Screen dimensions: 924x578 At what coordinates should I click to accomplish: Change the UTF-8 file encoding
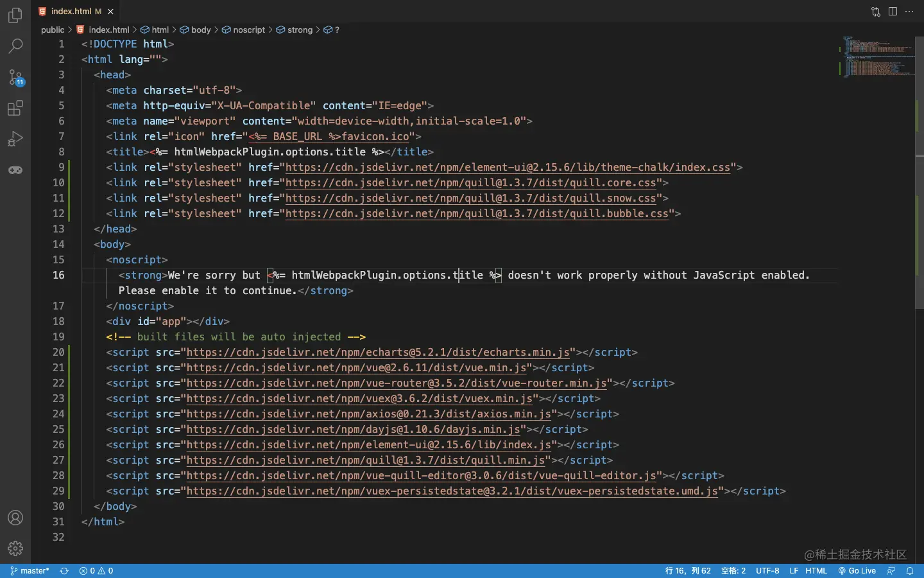click(x=767, y=571)
